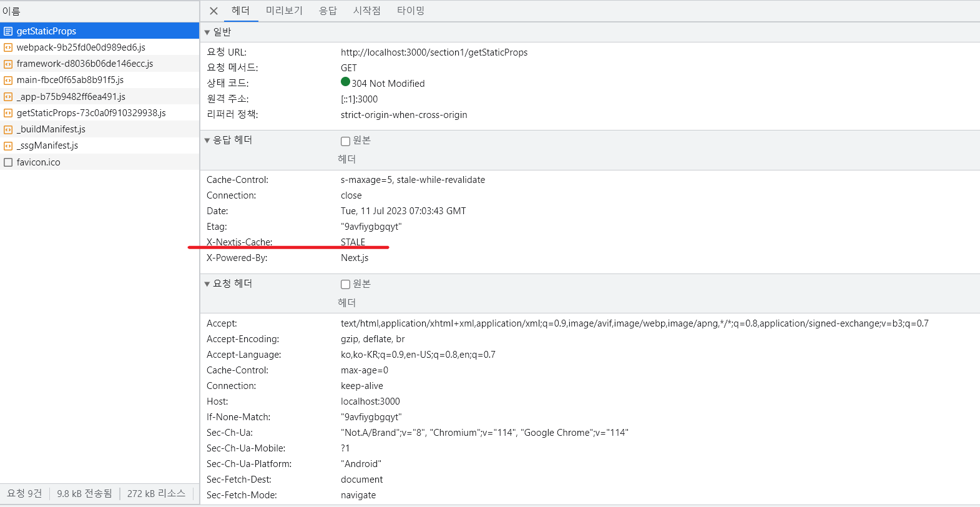Click the keep-alive connection value
980x507 pixels.
click(362, 386)
